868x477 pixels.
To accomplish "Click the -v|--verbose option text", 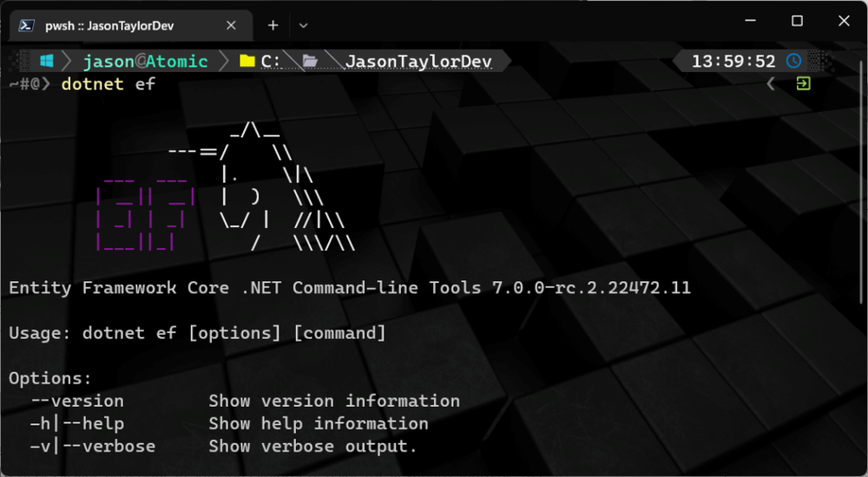I will coord(92,446).
